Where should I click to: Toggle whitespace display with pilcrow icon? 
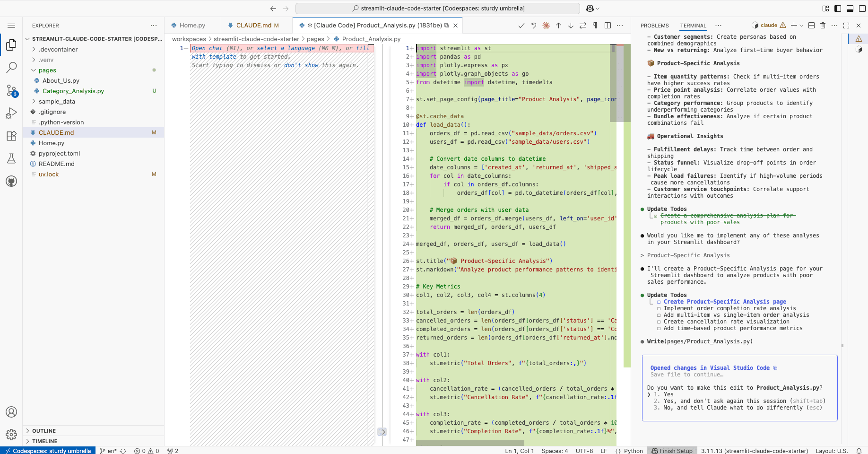[595, 26]
